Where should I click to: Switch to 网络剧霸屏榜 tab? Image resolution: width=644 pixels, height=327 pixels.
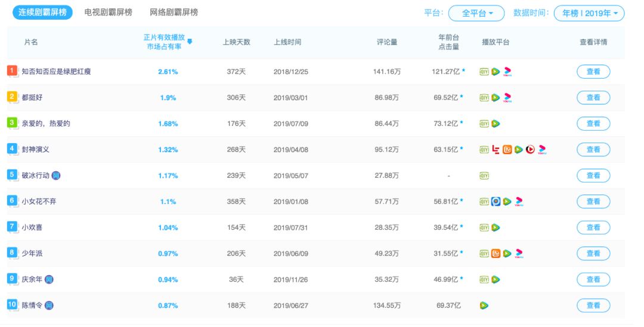click(174, 12)
